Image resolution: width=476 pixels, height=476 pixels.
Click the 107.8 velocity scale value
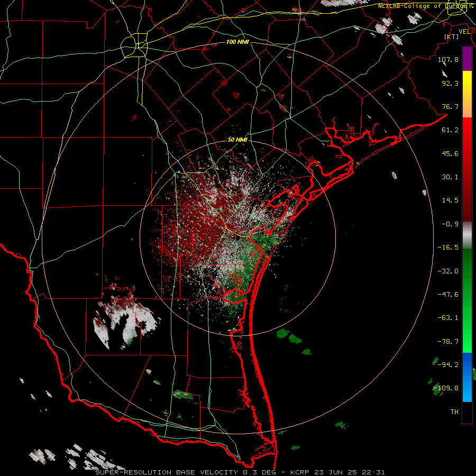pos(448,59)
